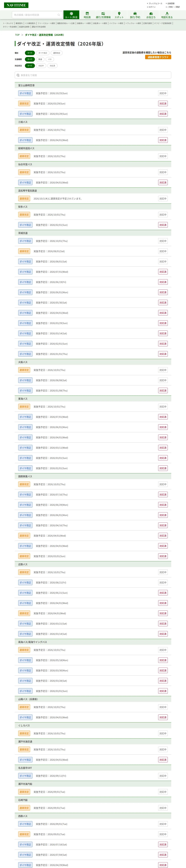This screenshot has height=868, width=186.
Task: Open the ダイヤ改正 entry dated 2026/09/11(Fri)
Action: 93,776
